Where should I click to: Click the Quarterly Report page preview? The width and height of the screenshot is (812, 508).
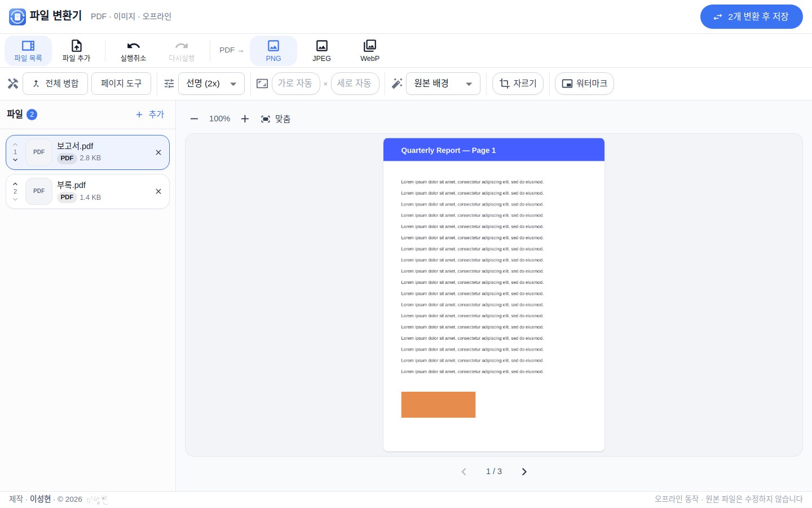pos(494,295)
